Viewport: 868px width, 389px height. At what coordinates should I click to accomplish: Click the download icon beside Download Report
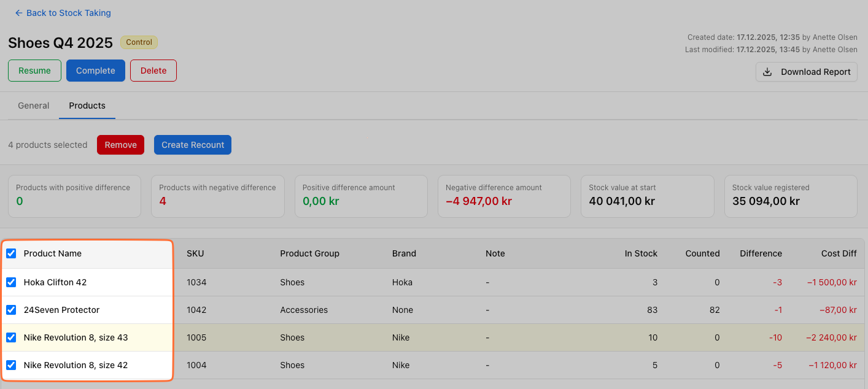pyautogui.click(x=767, y=72)
